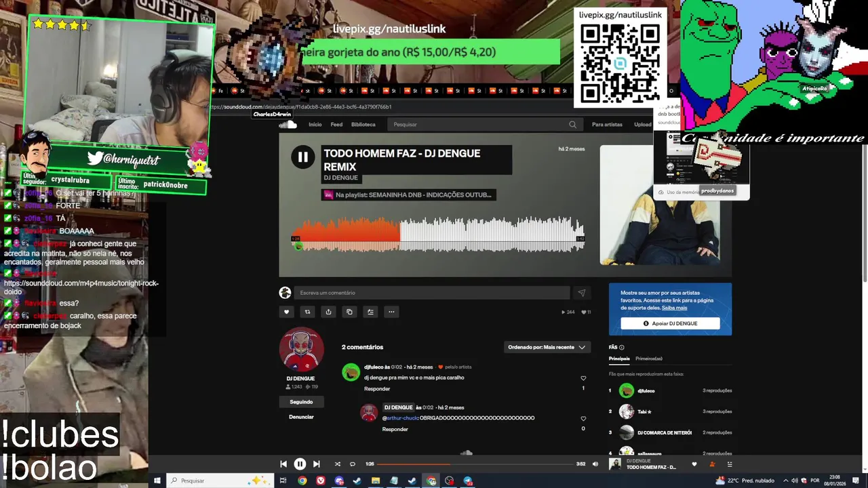Click the track cover art image

coord(659,205)
